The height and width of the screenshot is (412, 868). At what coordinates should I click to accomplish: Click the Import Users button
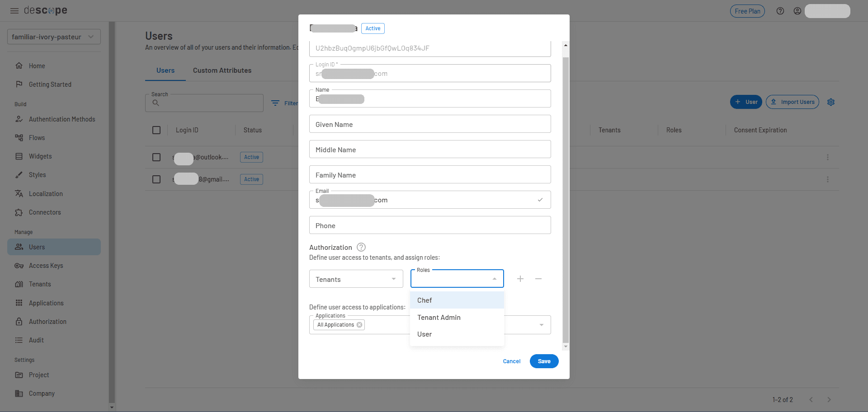[x=792, y=102]
